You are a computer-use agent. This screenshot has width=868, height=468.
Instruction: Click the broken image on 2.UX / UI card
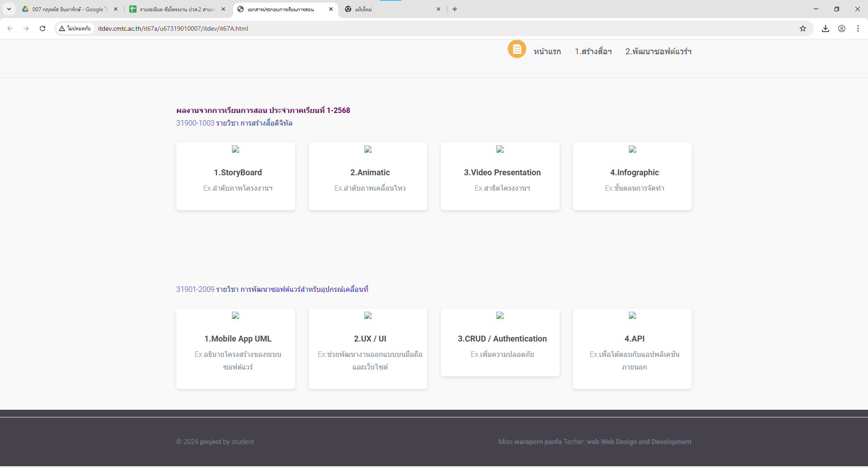click(368, 316)
